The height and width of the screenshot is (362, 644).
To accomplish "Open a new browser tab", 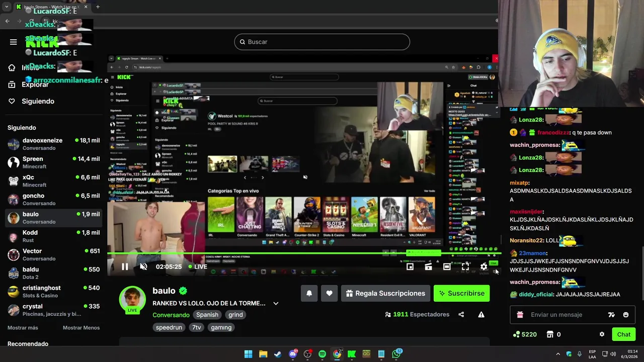I will (x=98, y=7).
